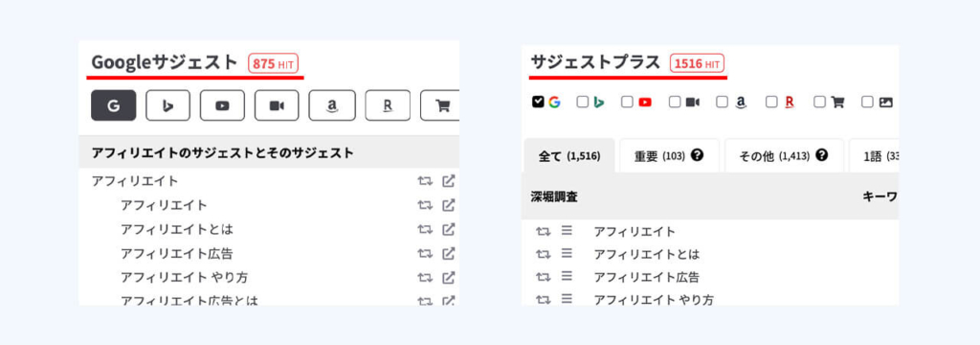Enable the Bing checkbox in サジェストプラス
This screenshot has height=345, width=980.
[583, 102]
